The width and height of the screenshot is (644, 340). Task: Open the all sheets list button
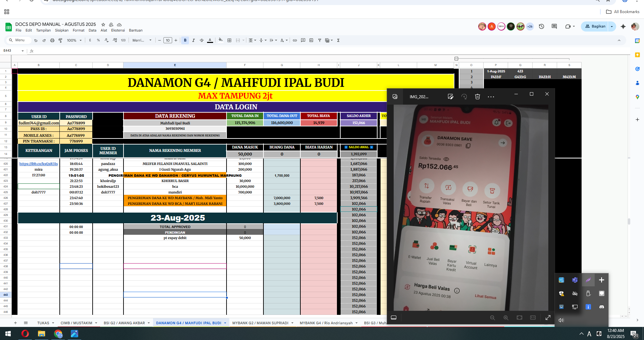pos(26,323)
